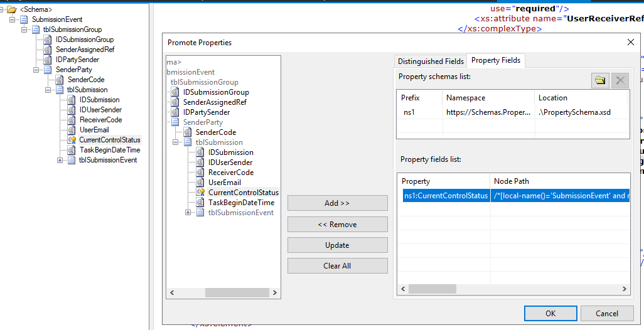644x330 pixels.
Task: Collapse SubmissionEvent node in left tree
Action: pos(13,19)
